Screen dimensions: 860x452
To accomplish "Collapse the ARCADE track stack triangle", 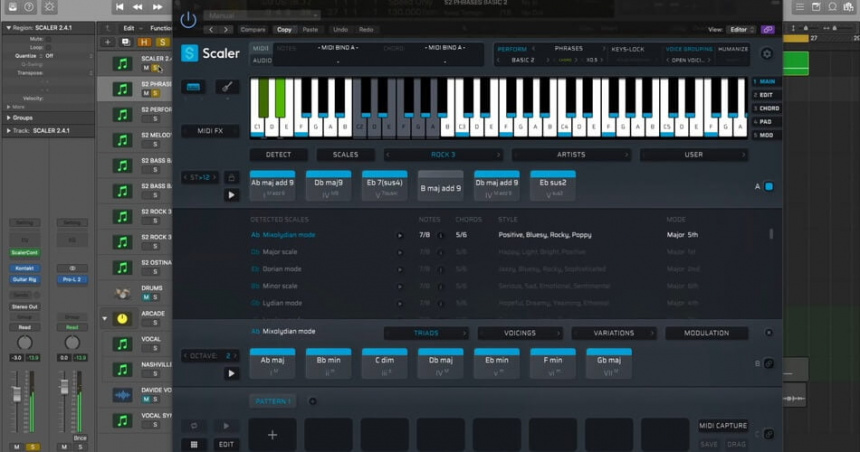I will (x=105, y=318).
